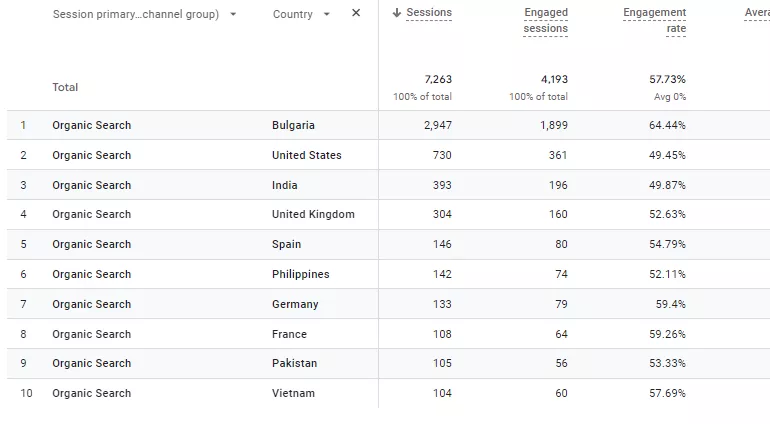Click the India country cell
This screenshot has width=770, height=424.
tap(285, 185)
